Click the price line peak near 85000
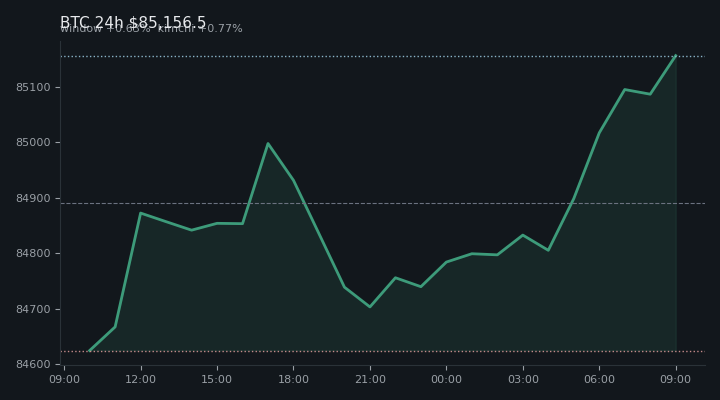 point(268,143)
